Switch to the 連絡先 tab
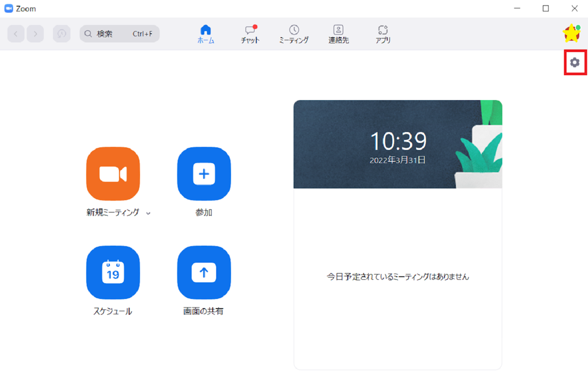 [338, 34]
